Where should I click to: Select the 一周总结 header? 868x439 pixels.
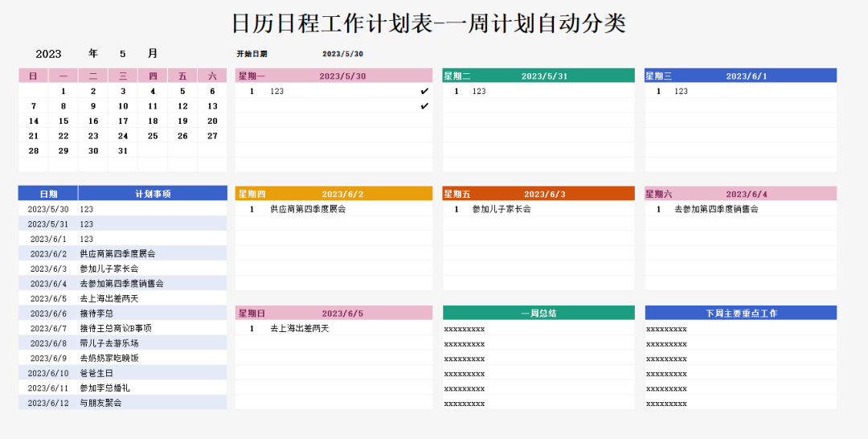click(x=538, y=314)
